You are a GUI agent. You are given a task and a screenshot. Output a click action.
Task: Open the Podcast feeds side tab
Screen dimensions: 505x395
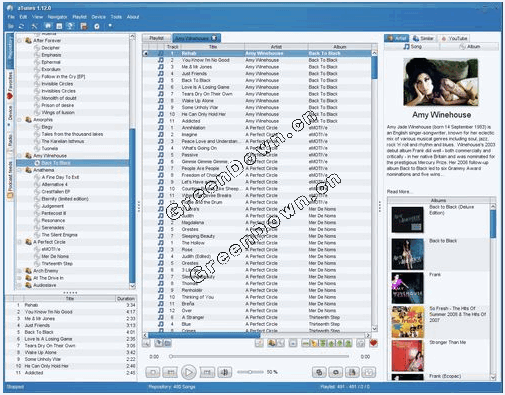pos(10,180)
